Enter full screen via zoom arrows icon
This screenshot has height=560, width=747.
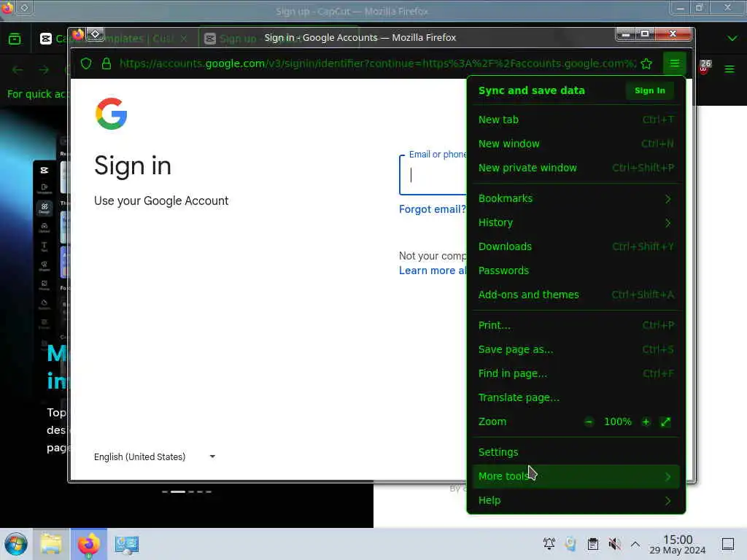[x=665, y=422]
